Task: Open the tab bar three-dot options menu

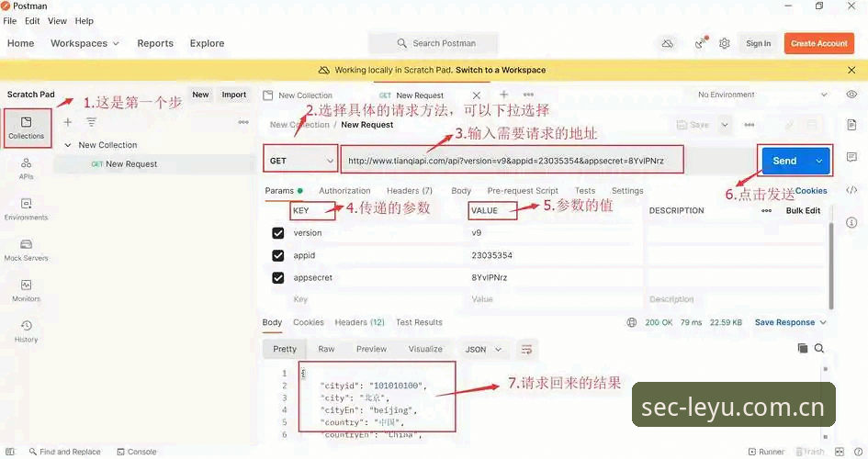Action: click(x=528, y=95)
